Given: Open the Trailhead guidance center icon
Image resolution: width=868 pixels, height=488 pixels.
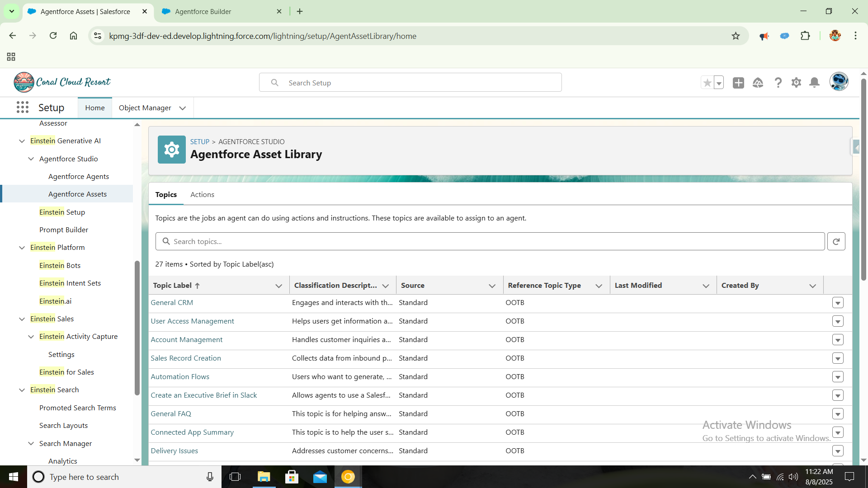Looking at the screenshot, I should tap(758, 83).
